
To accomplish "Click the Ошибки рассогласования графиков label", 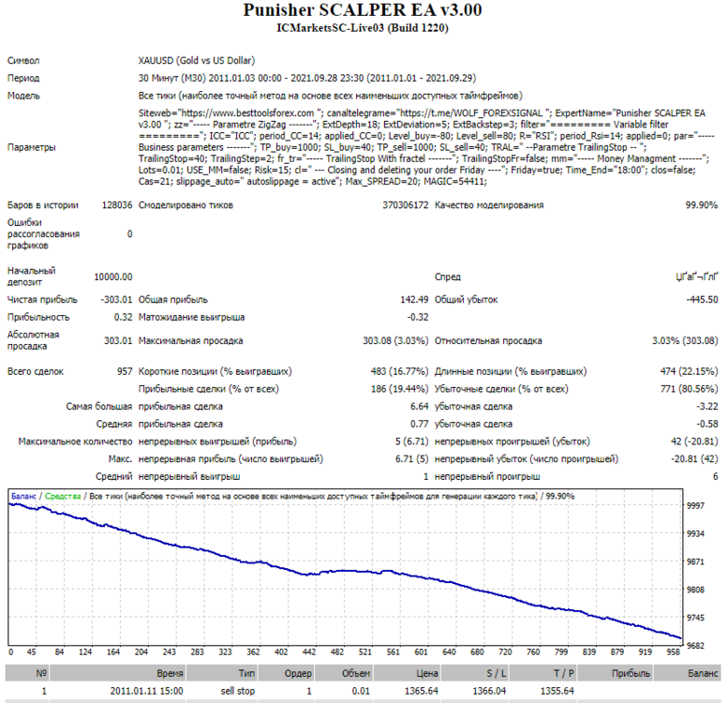I will (x=43, y=234).
